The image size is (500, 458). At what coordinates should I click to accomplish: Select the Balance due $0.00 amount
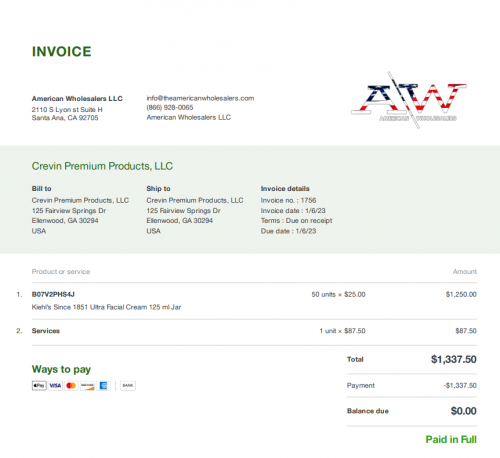coord(464,411)
